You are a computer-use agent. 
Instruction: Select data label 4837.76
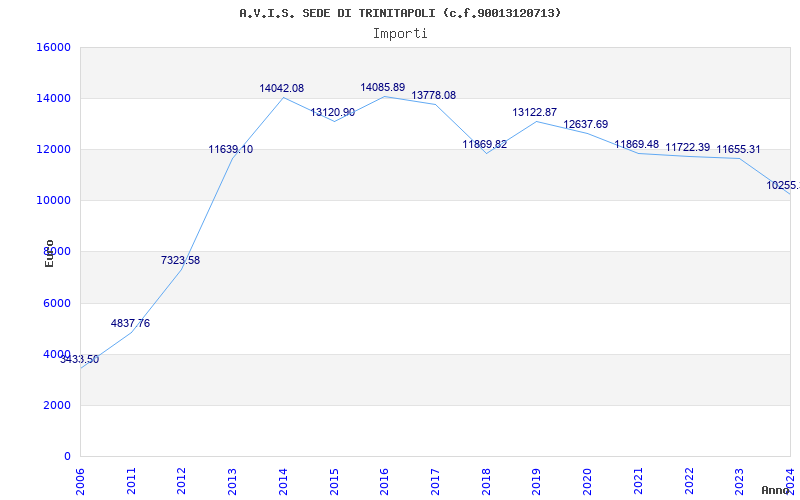(130, 323)
